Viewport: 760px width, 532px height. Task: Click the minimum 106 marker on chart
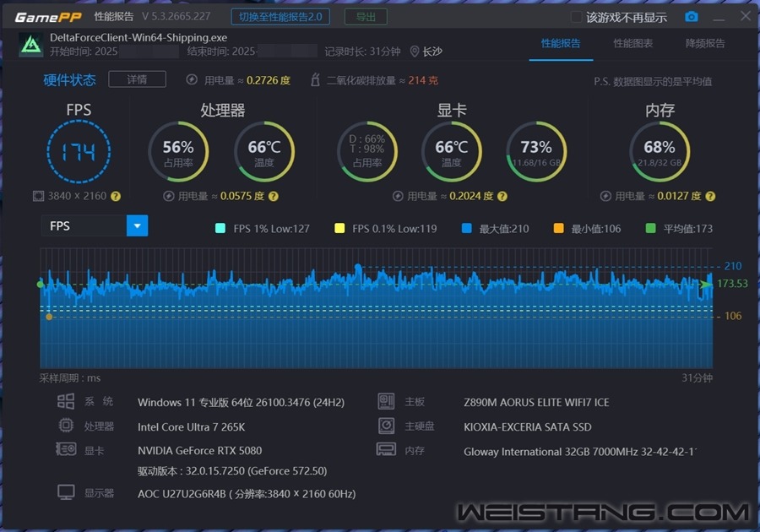tap(49, 317)
